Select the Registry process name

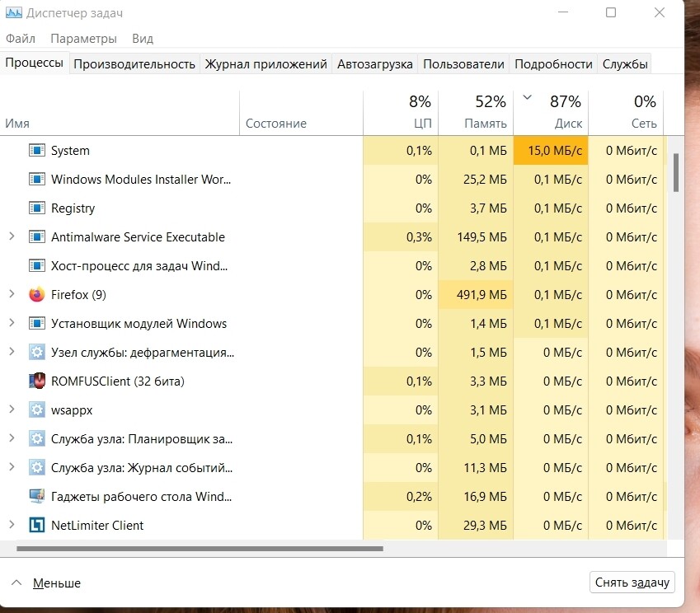click(x=73, y=208)
